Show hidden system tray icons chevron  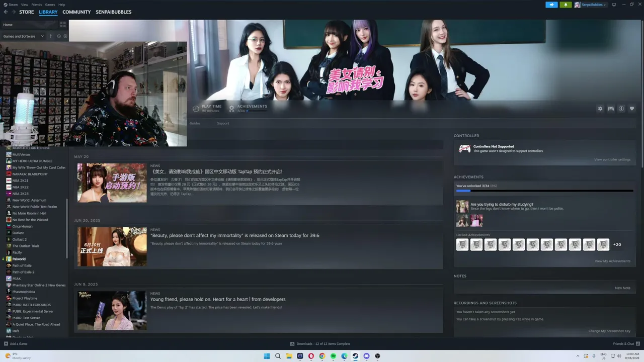click(578, 356)
